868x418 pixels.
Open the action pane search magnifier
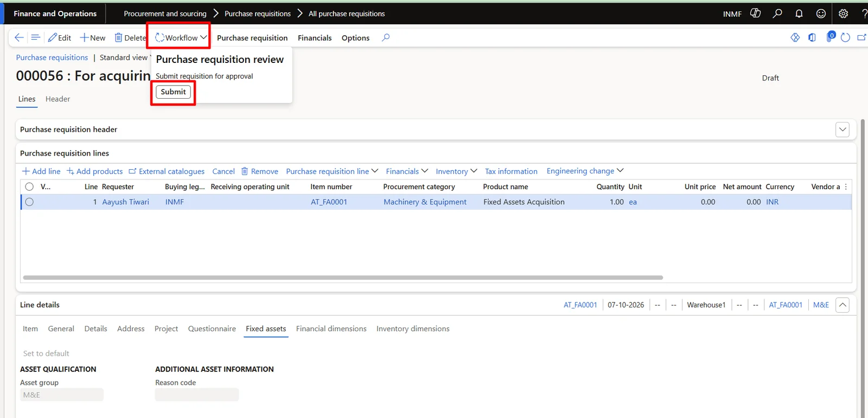[x=386, y=37]
